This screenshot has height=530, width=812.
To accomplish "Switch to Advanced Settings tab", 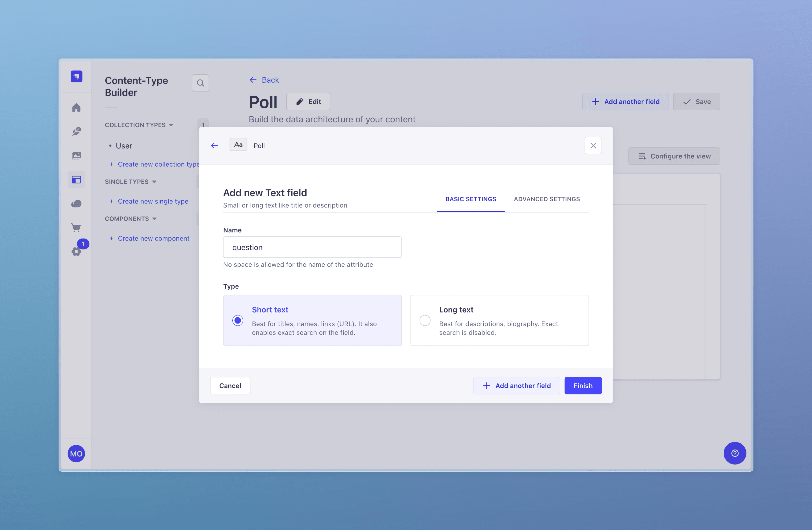I will [x=547, y=199].
